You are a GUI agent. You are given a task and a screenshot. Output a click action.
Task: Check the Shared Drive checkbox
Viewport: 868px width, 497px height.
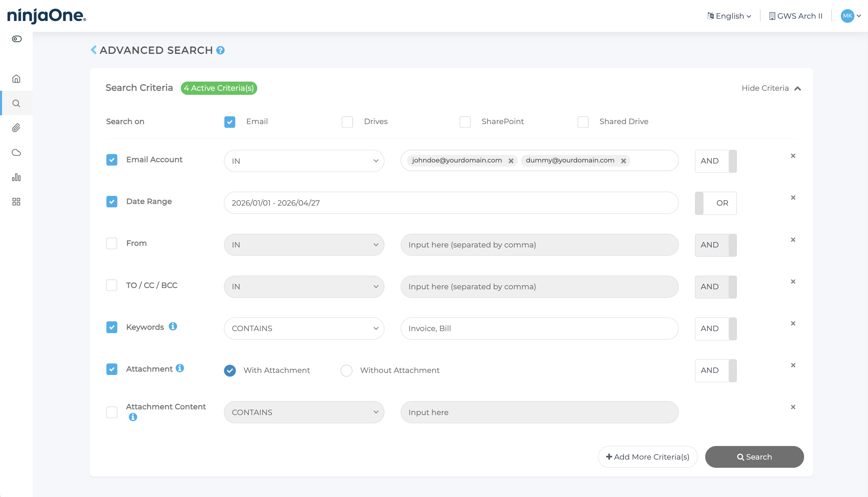(x=583, y=122)
